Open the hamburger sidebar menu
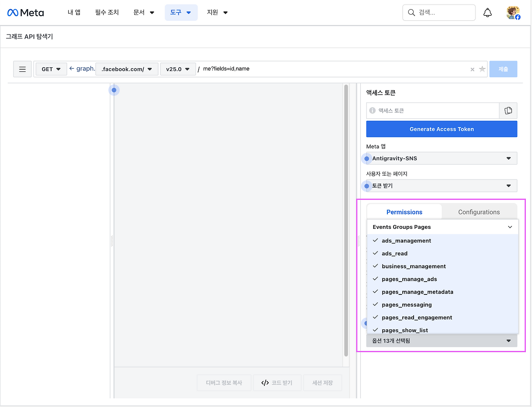This screenshot has width=532, height=407. pyautogui.click(x=22, y=69)
